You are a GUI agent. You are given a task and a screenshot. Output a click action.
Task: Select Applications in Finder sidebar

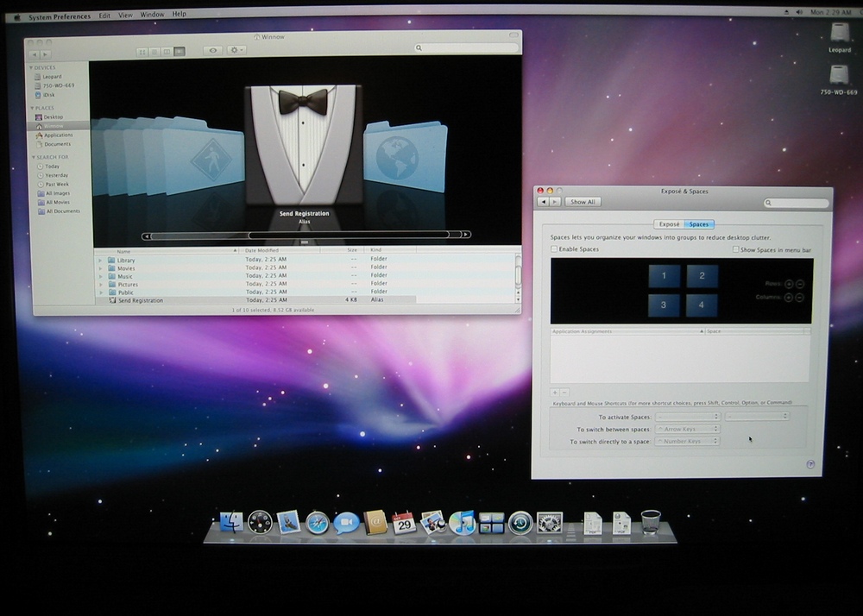(x=59, y=135)
